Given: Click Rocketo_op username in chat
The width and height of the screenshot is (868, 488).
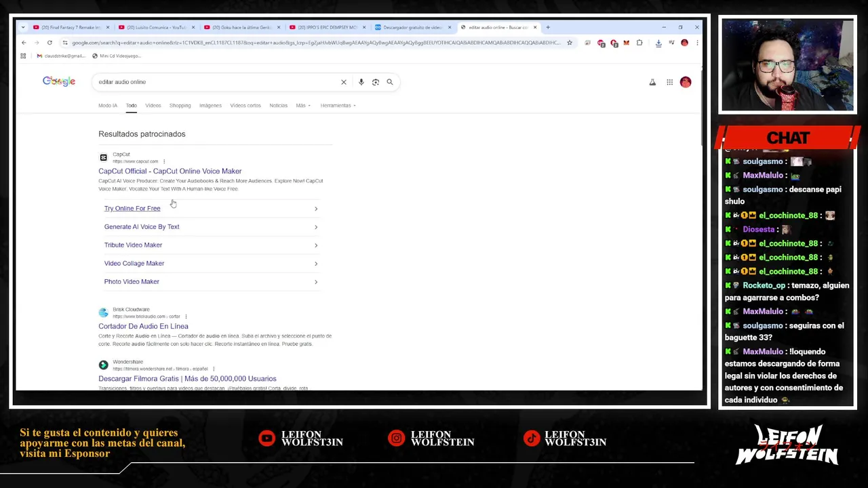Looking at the screenshot, I should pyautogui.click(x=764, y=285).
